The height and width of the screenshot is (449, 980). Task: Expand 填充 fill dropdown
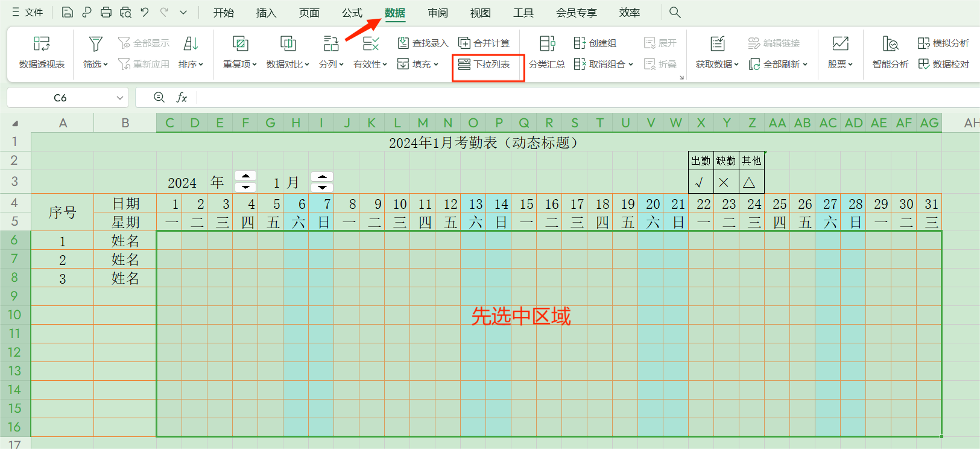(436, 65)
